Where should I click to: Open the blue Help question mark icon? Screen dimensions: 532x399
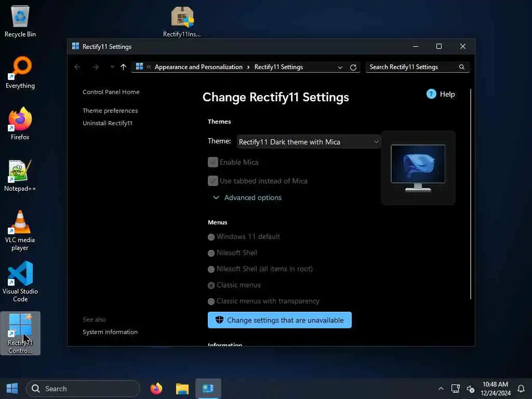point(431,94)
